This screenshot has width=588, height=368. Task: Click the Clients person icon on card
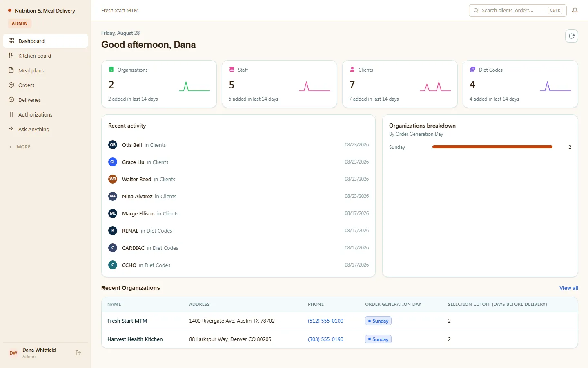click(x=352, y=70)
